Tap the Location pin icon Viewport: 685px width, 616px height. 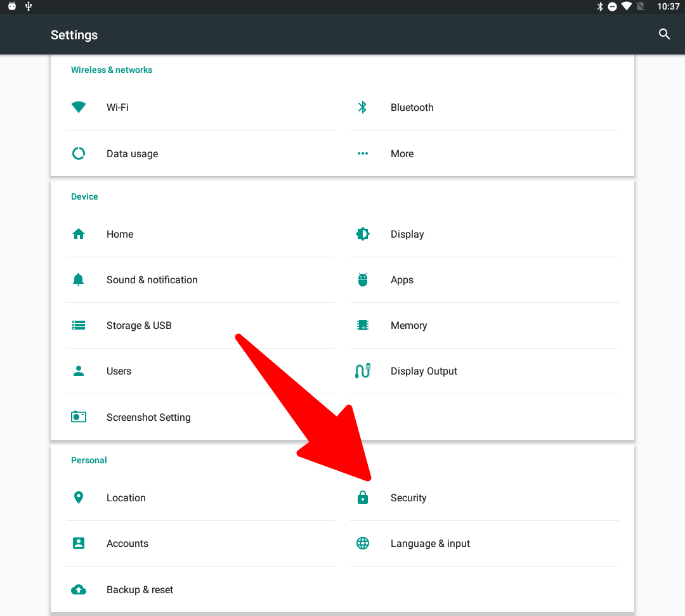click(x=79, y=497)
